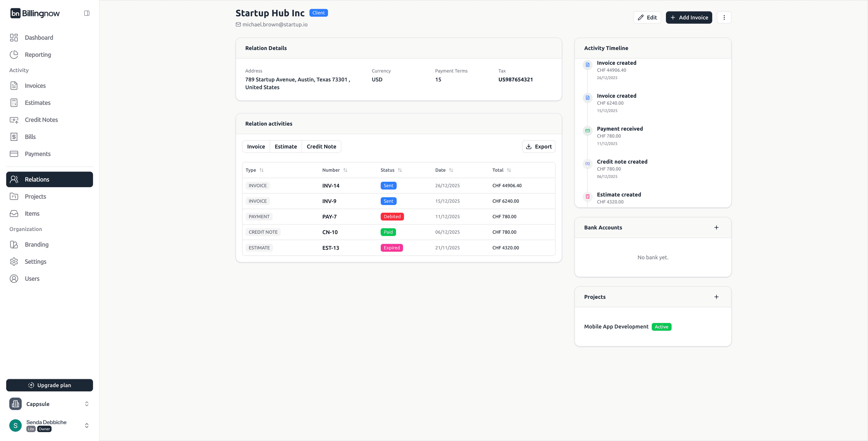Click the Add Invoice button
Image resolution: width=868 pixels, height=441 pixels.
point(689,18)
